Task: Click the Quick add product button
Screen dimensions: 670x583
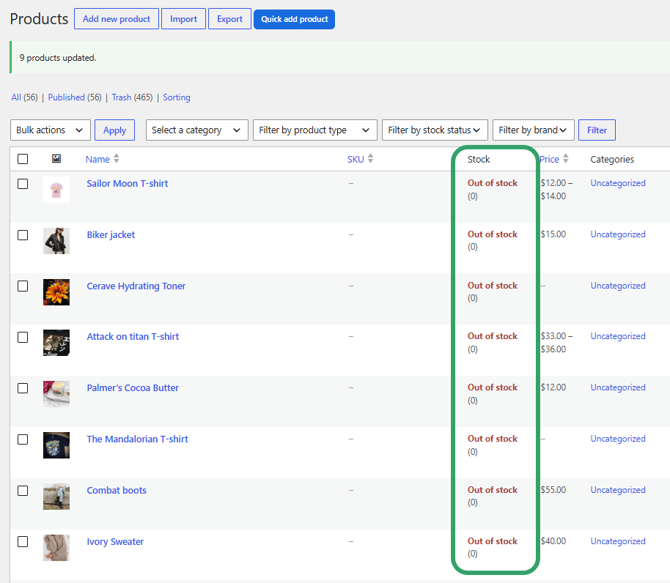Action: pyautogui.click(x=294, y=19)
